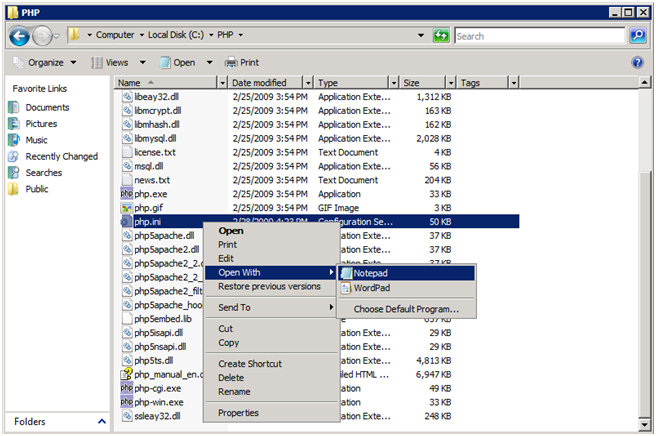Click the php-cgi.exe icon
Viewport: 656px width, 436px height.
(126, 388)
